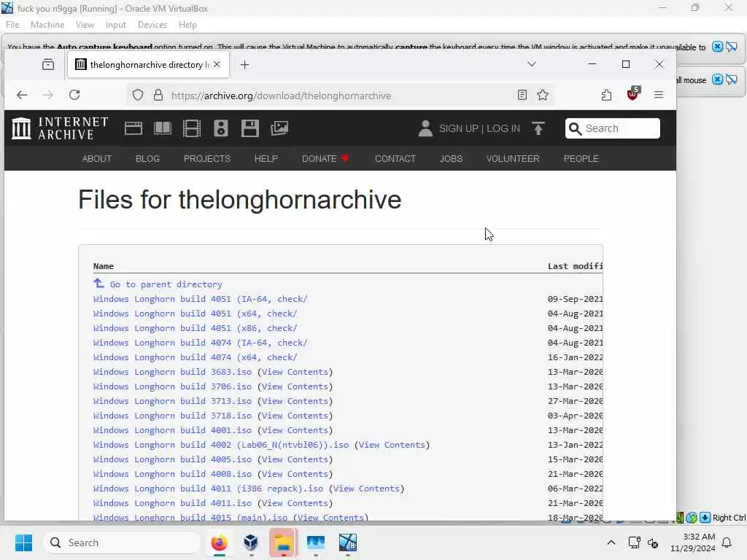Open the Images icon
747x560 pixels.
[x=279, y=128]
